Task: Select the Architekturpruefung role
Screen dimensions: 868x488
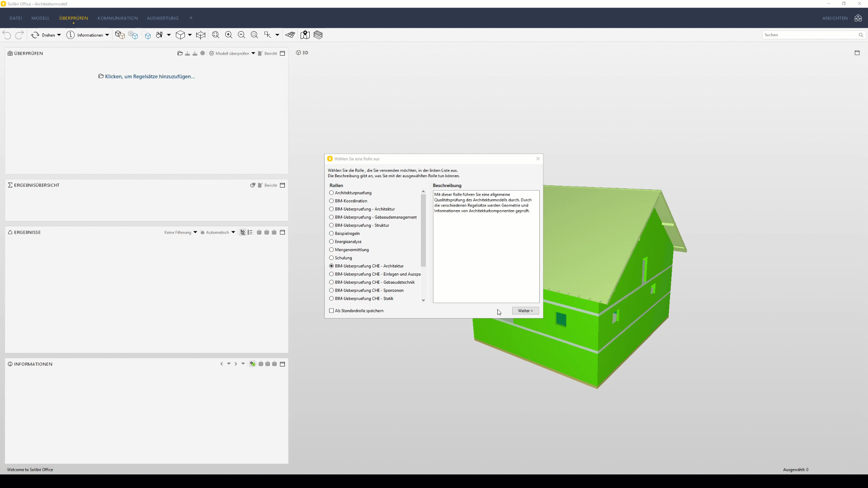Action: click(x=331, y=193)
